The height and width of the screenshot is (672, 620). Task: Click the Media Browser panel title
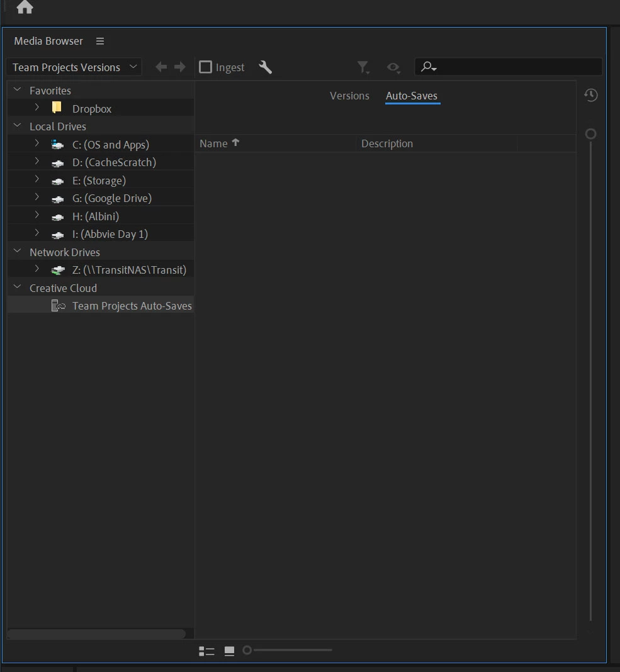click(48, 41)
